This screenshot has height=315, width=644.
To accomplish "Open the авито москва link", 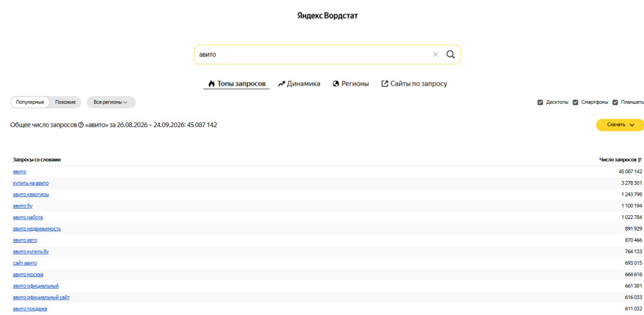I will 28,274.
